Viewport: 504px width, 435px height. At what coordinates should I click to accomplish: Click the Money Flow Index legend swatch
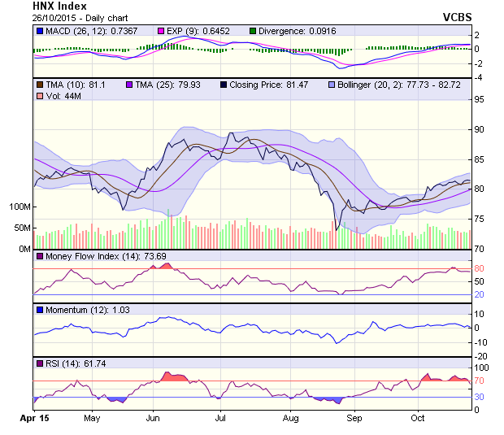point(40,257)
